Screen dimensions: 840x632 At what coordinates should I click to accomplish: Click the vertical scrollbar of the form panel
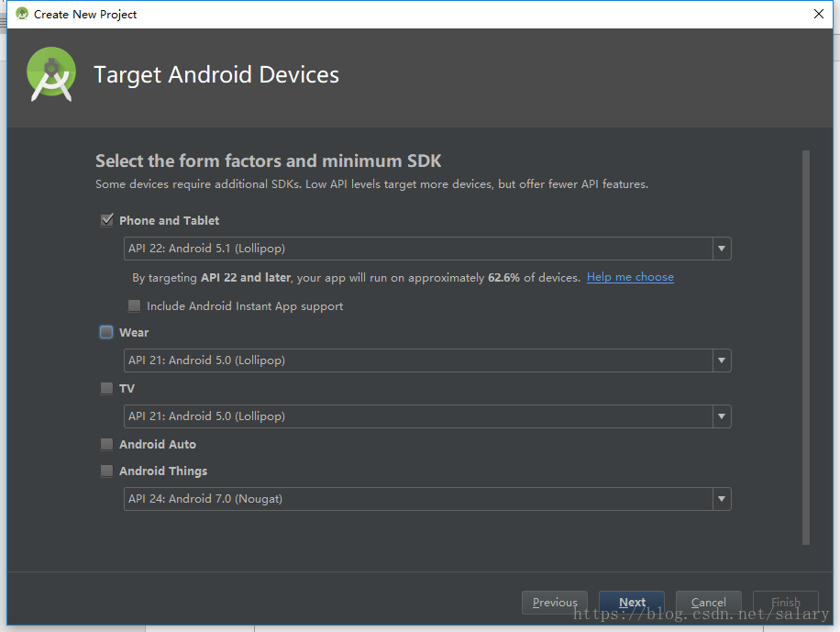point(806,348)
